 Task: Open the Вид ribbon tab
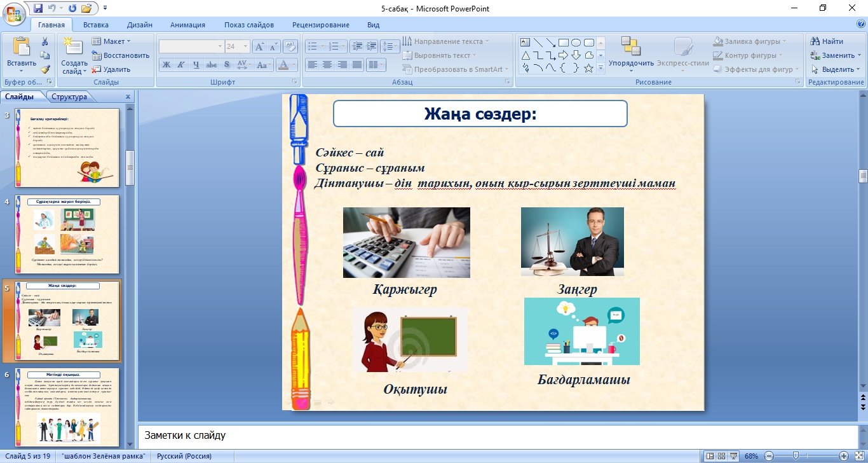(374, 25)
